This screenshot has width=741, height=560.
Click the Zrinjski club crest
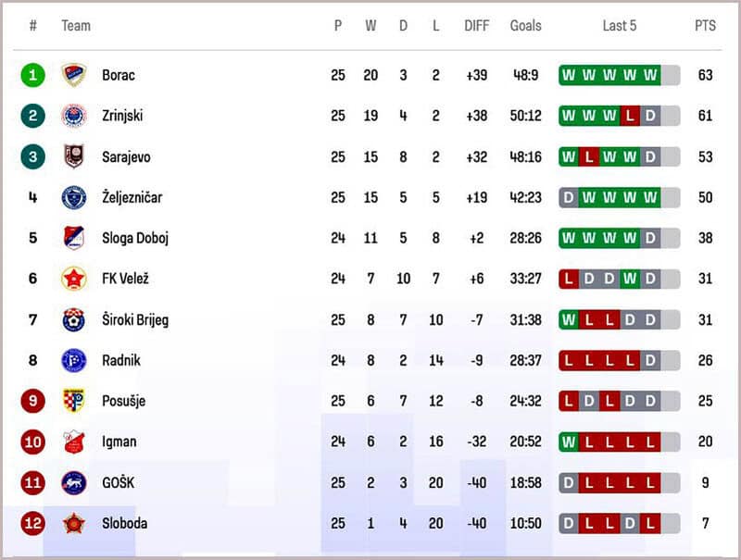pos(73,116)
